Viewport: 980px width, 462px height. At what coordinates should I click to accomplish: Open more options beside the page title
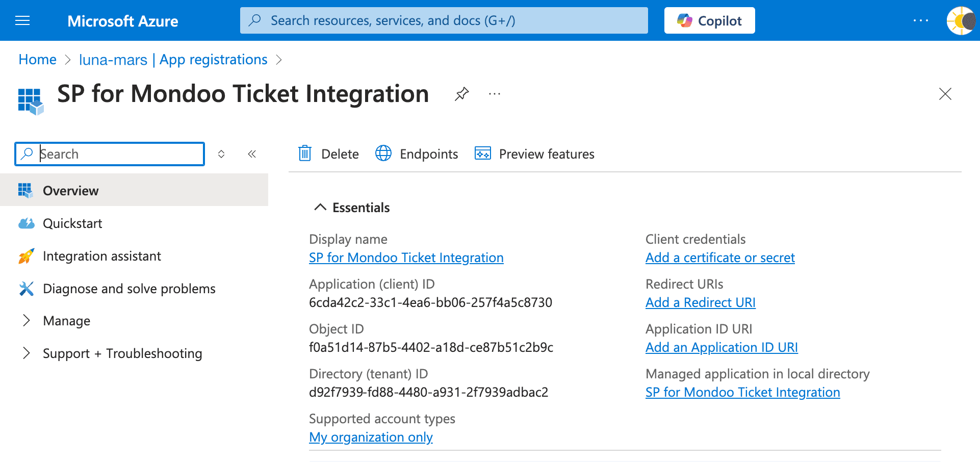coord(494,94)
